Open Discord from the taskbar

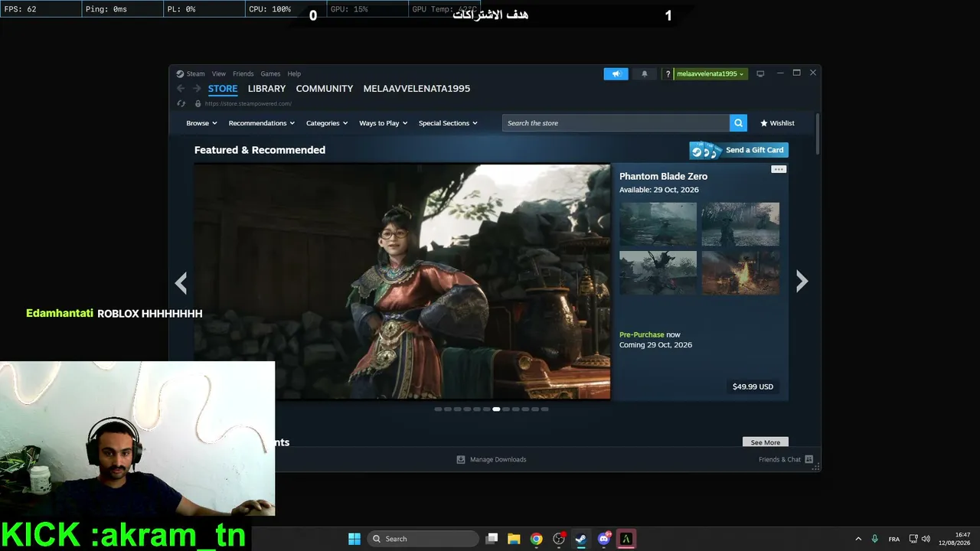(604, 539)
